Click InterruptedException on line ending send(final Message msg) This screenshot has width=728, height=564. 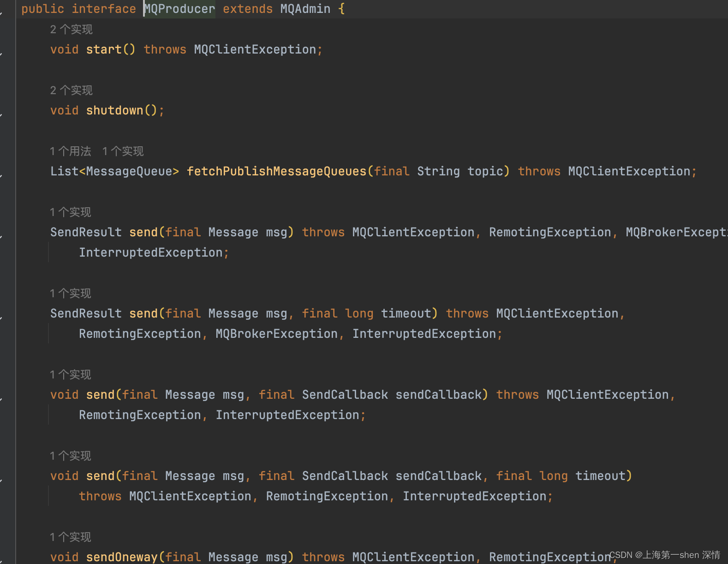click(x=151, y=252)
